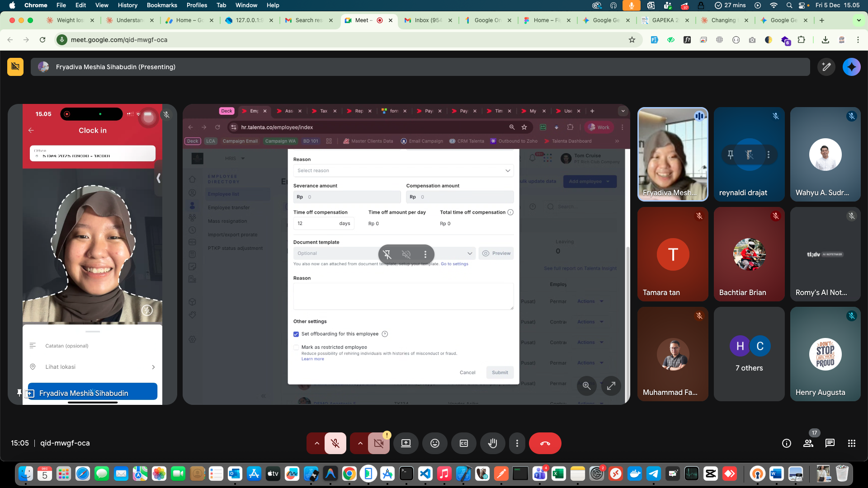Open more options three-dot menu in call bar
The width and height of the screenshot is (868, 488).
point(517,443)
